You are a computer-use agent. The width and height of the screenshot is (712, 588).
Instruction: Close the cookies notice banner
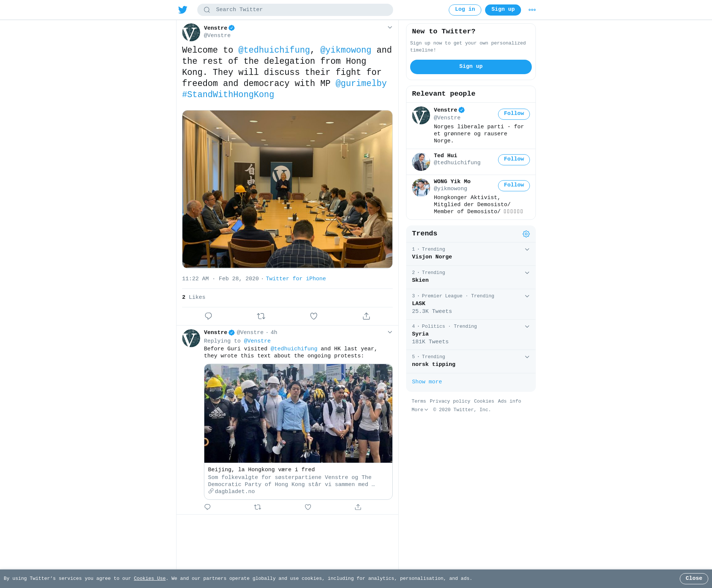pyautogui.click(x=694, y=579)
